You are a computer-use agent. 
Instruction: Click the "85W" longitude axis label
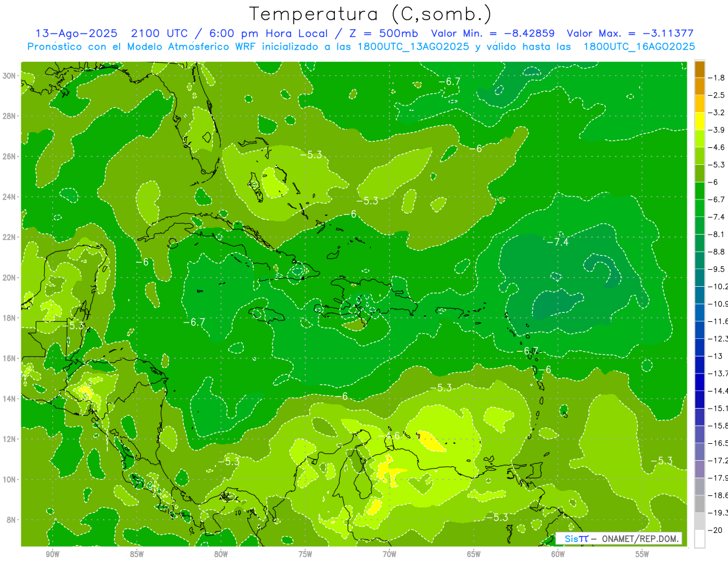point(137,555)
